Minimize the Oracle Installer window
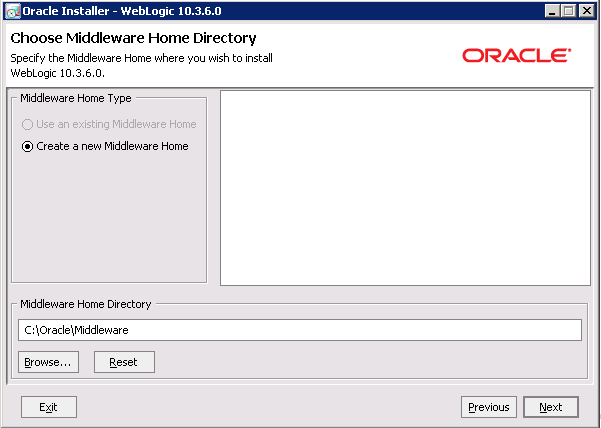 pyautogui.click(x=552, y=11)
